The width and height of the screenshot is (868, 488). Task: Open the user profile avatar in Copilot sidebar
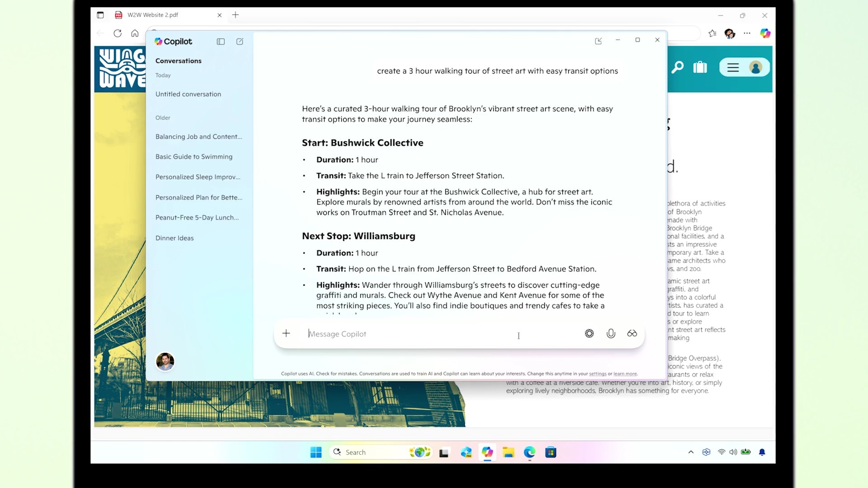165,361
